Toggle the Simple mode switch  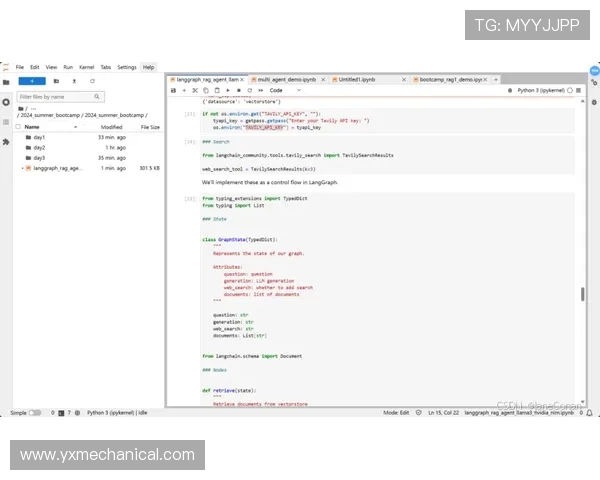coord(35,412)
